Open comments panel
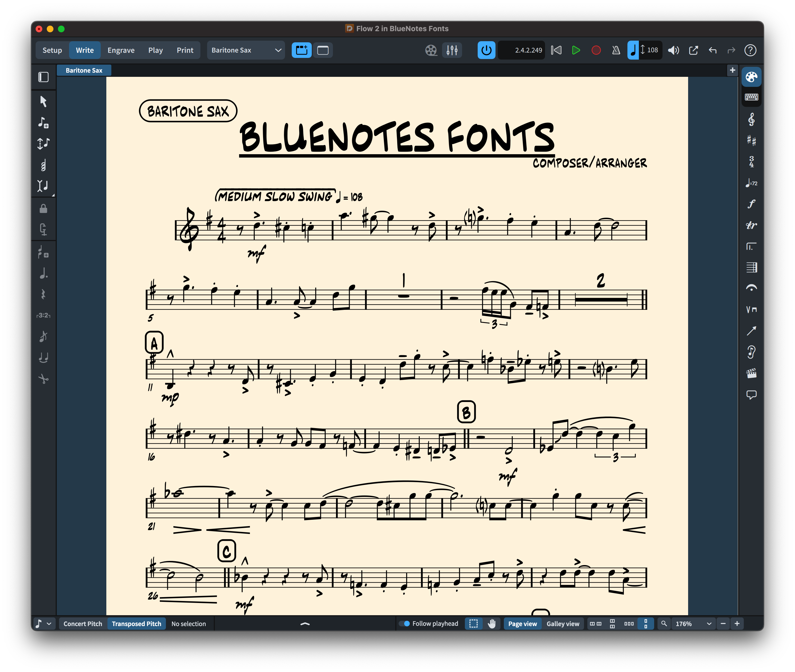This screenshot has height=672, width=795. [x=751, y=395]
